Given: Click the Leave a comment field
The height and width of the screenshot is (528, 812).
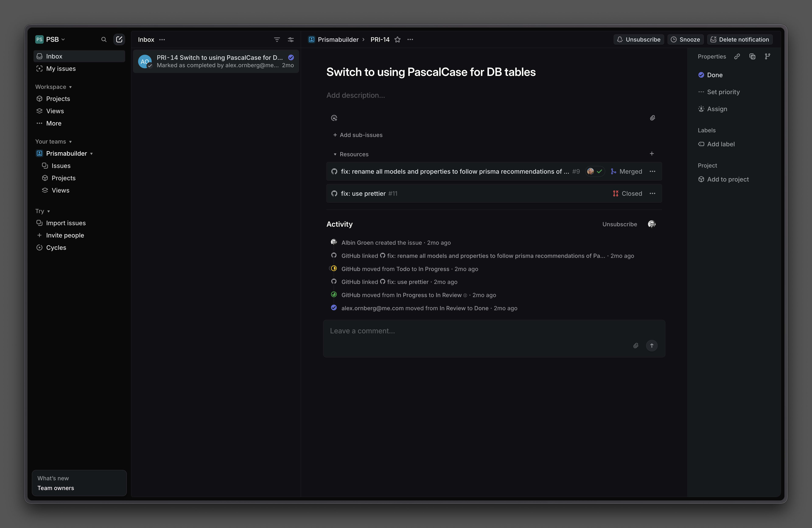Looking at the screenshot, I should coord(478,331).
